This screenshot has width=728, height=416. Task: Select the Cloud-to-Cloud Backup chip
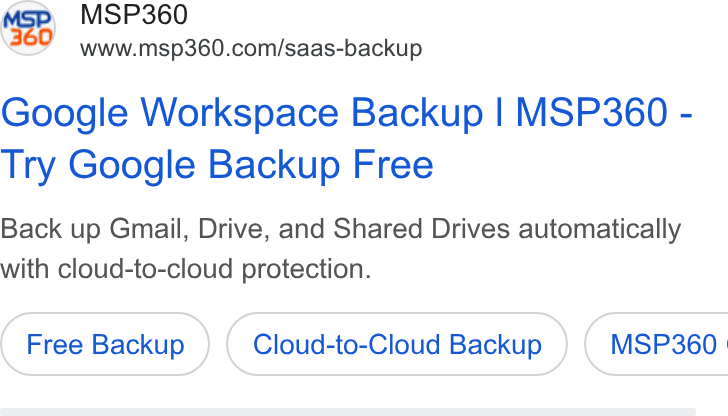coord(397,344)
